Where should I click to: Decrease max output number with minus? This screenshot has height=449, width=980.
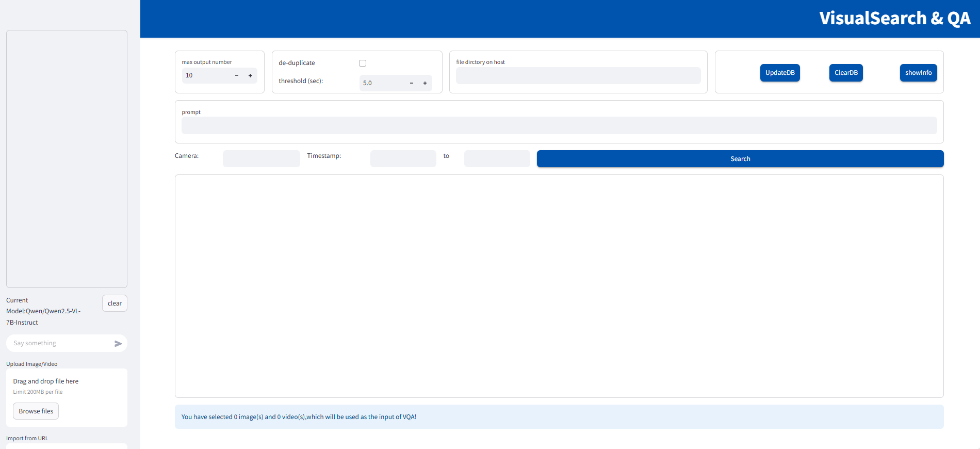tap(237, 76)
